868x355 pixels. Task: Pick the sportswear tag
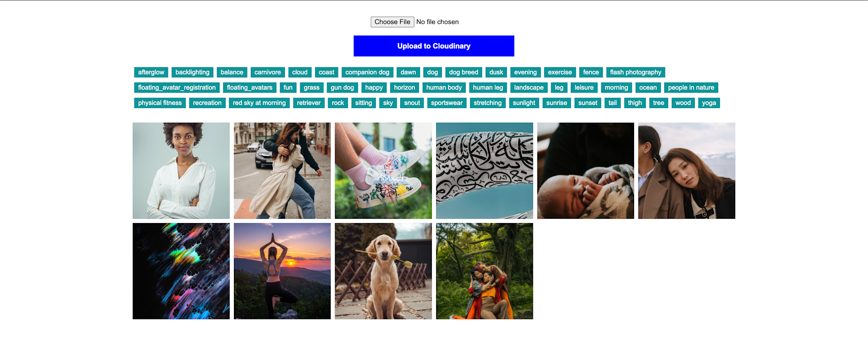(447, 103)
